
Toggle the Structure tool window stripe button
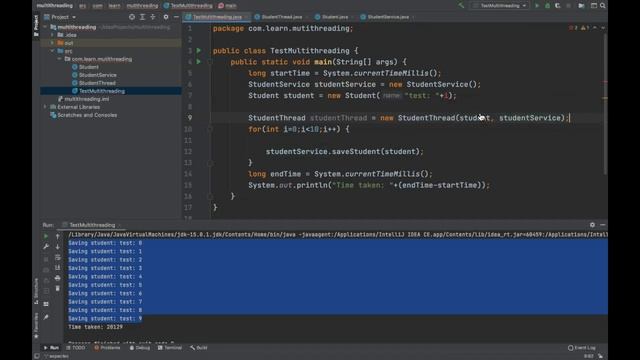36,291
